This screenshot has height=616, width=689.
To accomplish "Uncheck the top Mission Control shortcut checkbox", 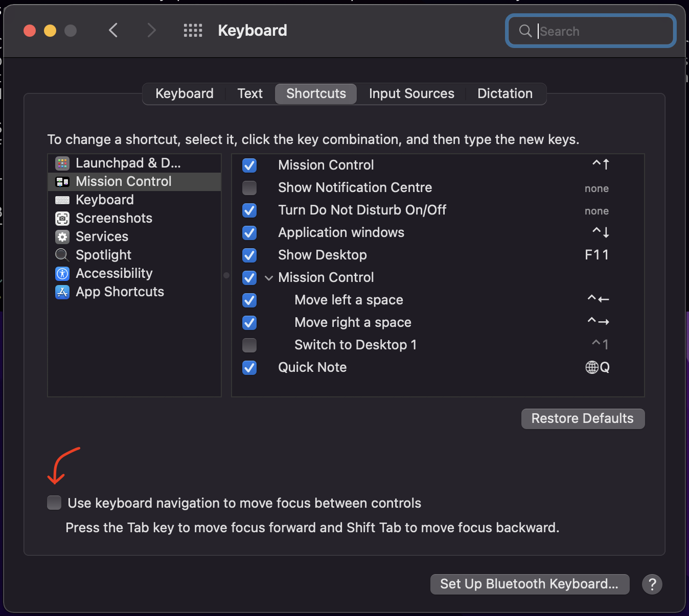I will [x=249, y=165].
